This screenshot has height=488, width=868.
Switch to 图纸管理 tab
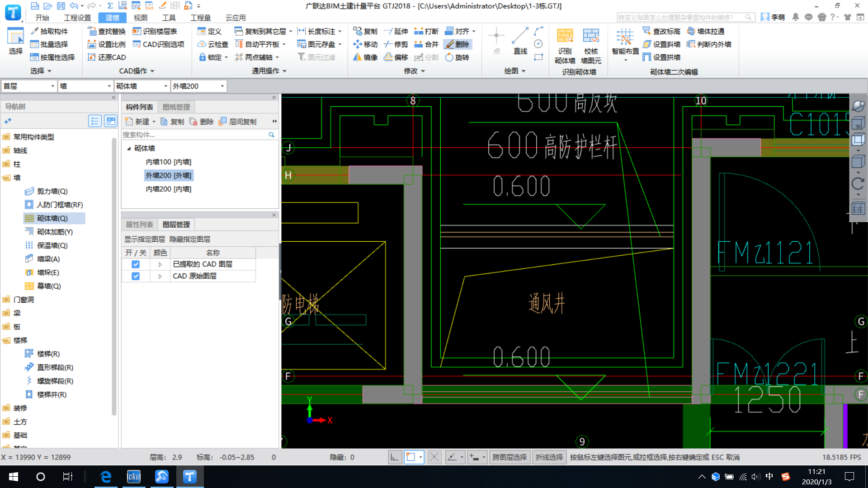click(x=176, y=107)
